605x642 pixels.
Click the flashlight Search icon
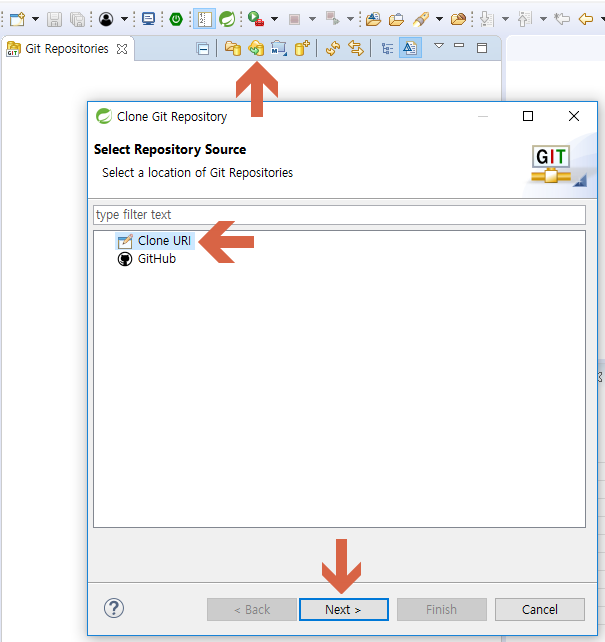click(x=421, y=19)
